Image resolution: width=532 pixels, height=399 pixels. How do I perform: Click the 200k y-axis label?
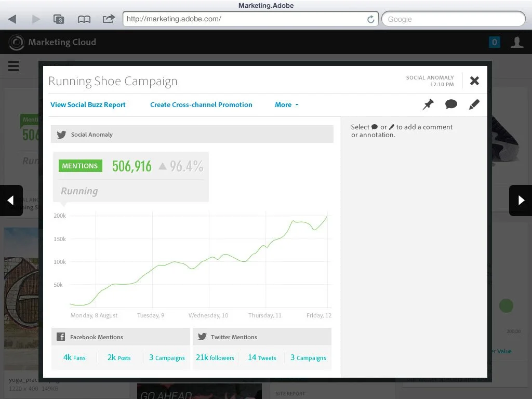tap(60, 216)
